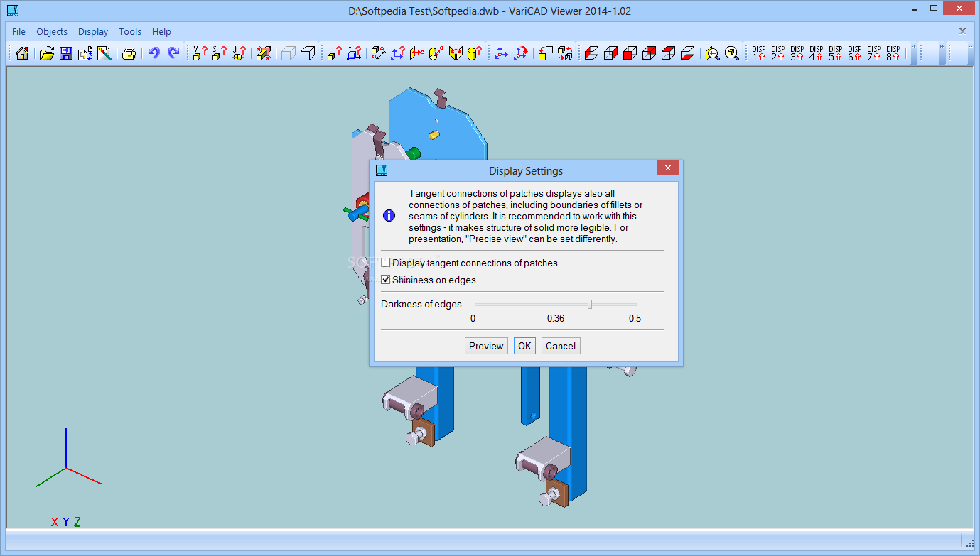Activate DISP 5 display preset

(x=836, y=53)
